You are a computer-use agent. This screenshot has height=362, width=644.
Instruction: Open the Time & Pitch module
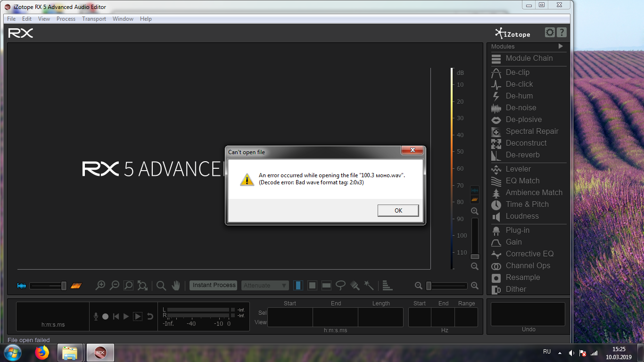click(528, 205)
